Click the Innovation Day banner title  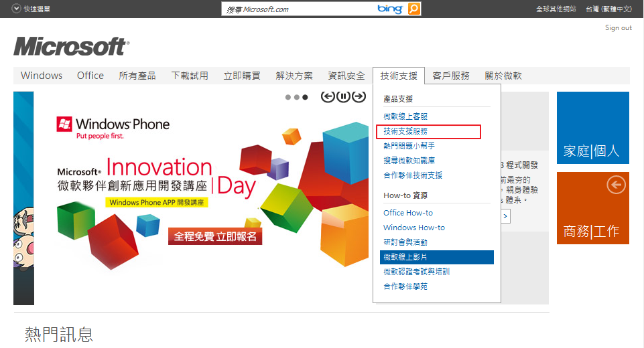click(x=157, y=177)
